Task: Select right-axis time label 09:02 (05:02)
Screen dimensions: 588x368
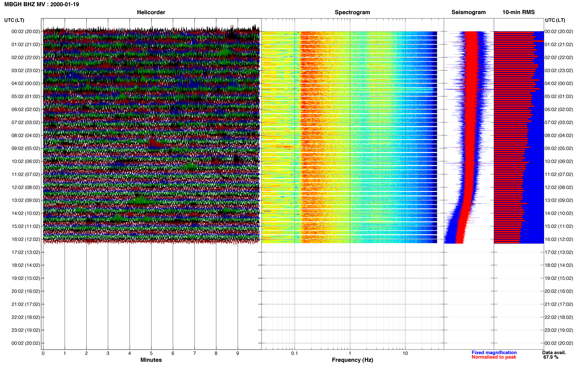Action: point(559,148)
